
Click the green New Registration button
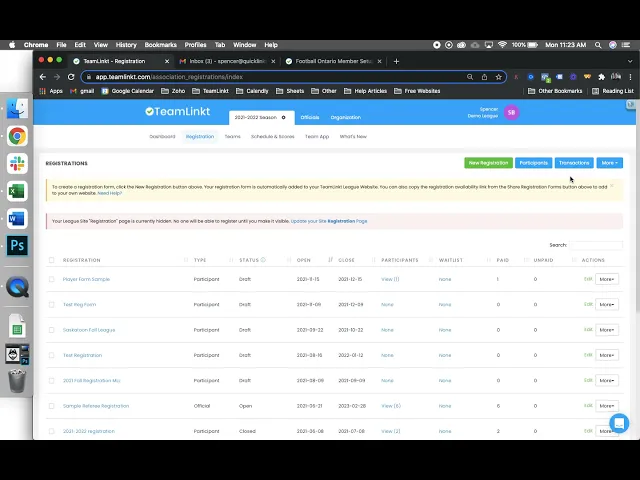(488, 163)
